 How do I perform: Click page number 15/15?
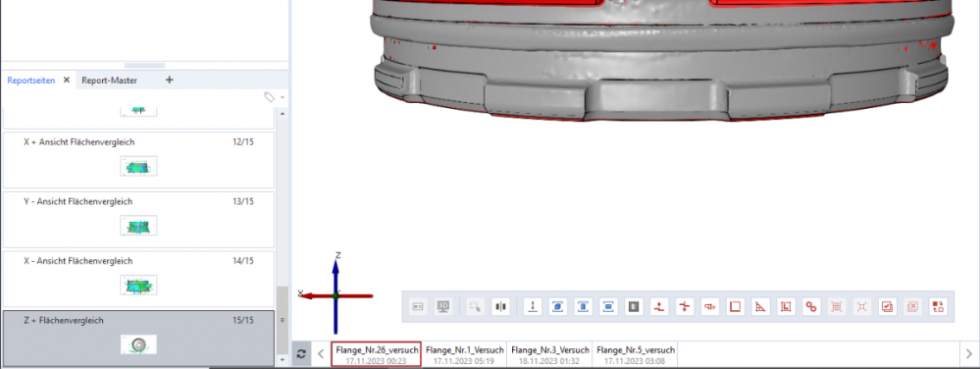pos(243,320)
